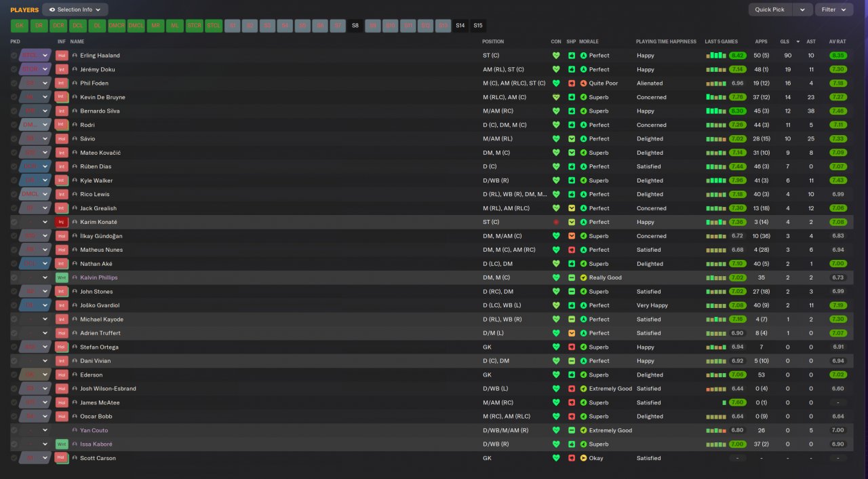The image size is (868, 479).
Task: Click person icon next to Yan Couto
Action: (75, 430)
